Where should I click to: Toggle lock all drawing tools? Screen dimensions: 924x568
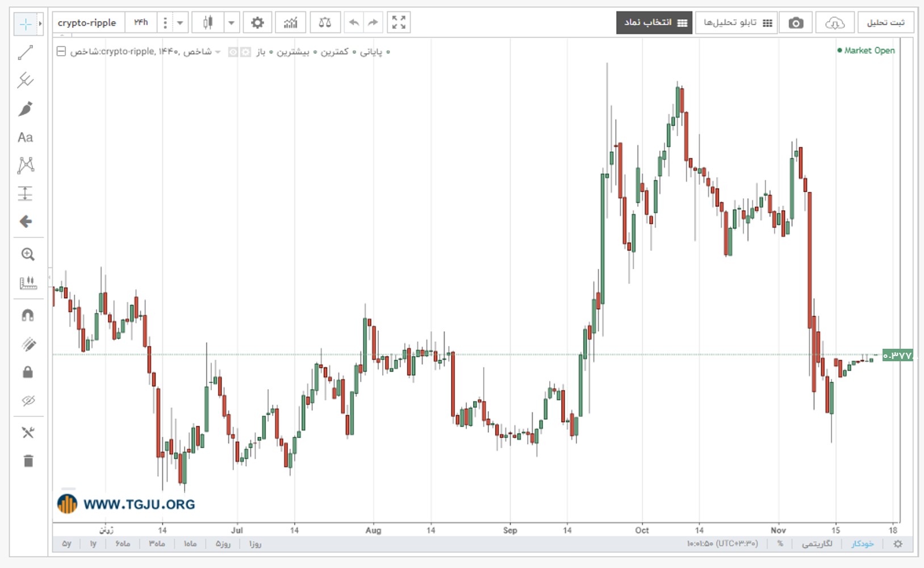pyautogui.click(x=28, y=372)
